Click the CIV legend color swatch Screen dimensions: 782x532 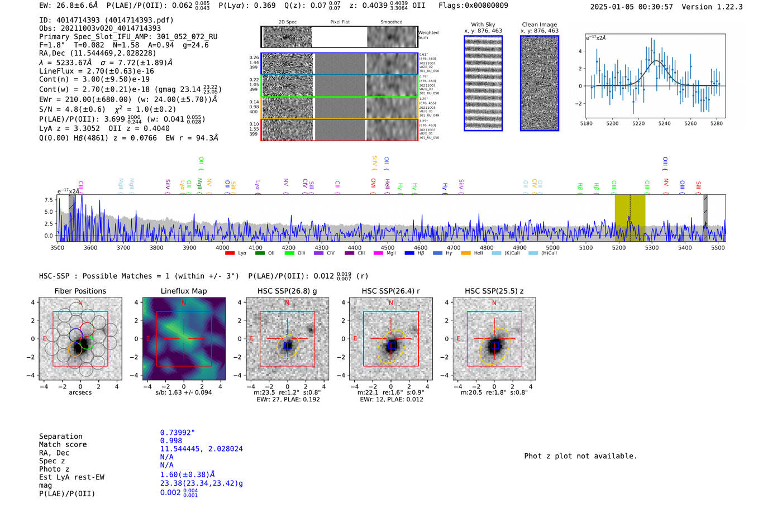click(x=319, y=253)
